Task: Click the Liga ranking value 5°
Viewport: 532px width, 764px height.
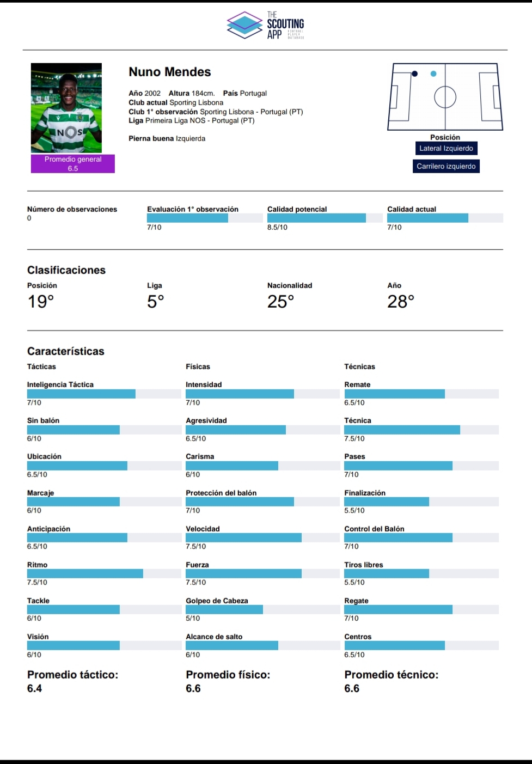Action: [x=156, y=301]
